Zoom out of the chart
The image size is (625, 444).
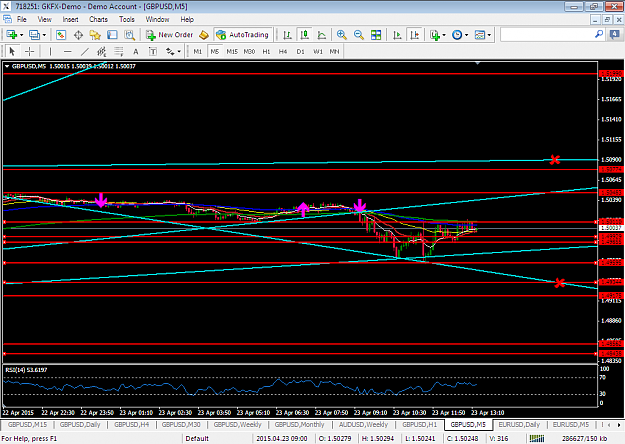point(358,35)
